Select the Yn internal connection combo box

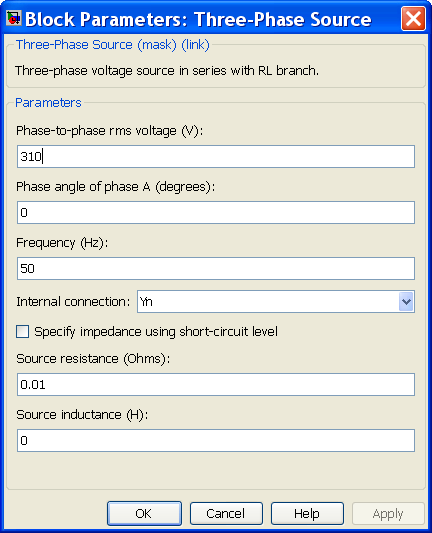coord(276,302)
